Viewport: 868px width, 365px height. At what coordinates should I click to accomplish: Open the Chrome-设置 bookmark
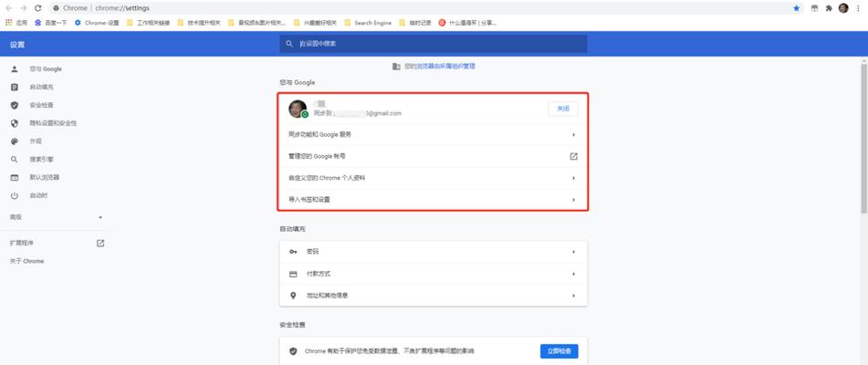click(x=97, y=23)
